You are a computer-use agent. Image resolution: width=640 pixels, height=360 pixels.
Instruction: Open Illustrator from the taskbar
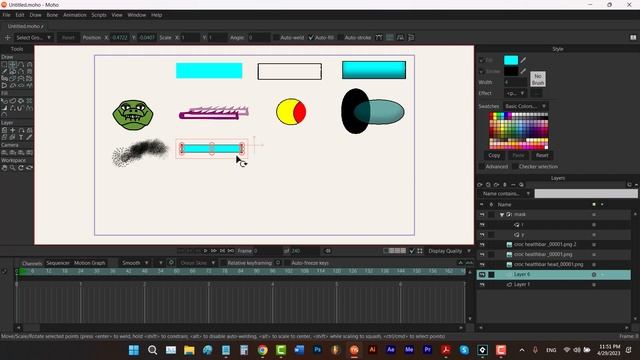372,350
